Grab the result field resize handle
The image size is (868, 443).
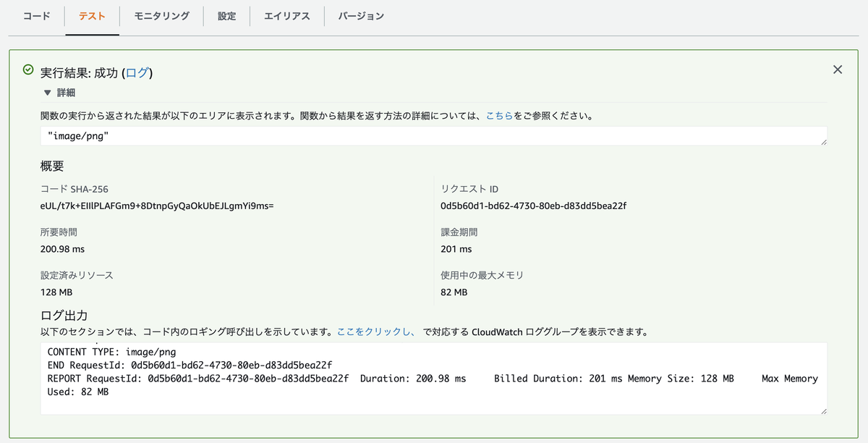(824, 142)
